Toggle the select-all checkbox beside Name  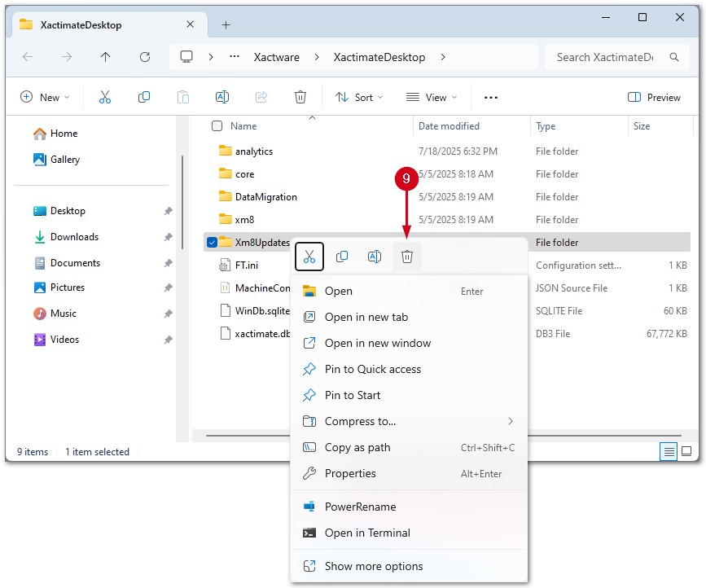point(217,126)
